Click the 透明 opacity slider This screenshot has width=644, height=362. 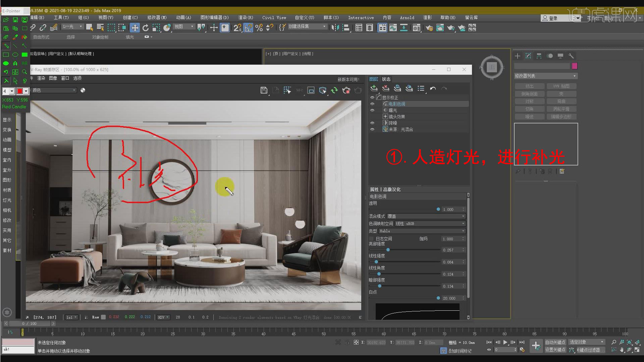404,209
